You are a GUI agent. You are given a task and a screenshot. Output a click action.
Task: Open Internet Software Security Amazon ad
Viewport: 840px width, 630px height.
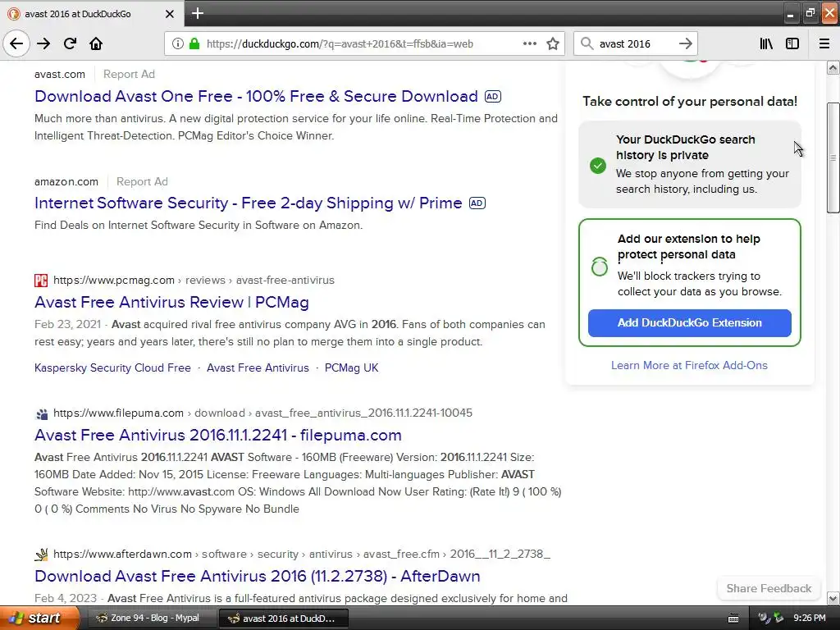pos(248,203)
